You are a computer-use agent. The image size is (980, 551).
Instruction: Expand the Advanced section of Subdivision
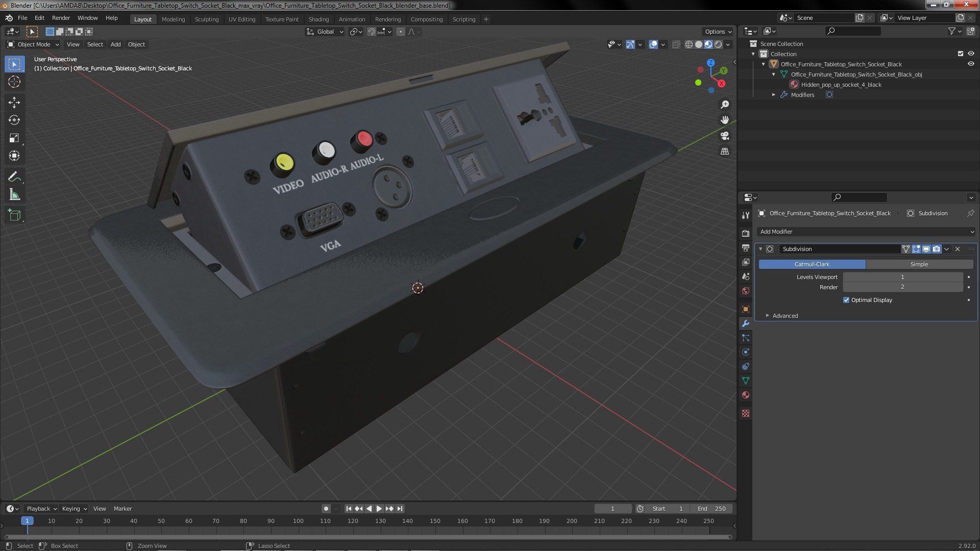point(785,316)
